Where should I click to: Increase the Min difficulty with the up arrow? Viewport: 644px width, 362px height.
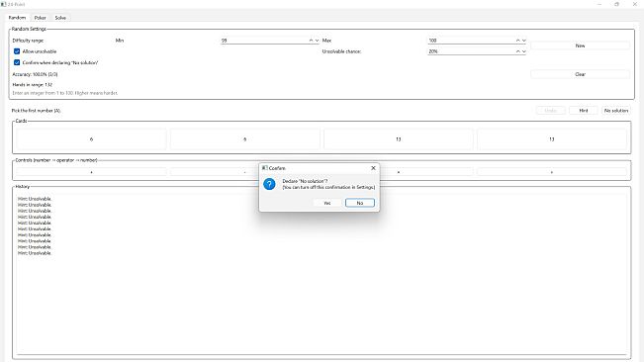tap(311, 41)
